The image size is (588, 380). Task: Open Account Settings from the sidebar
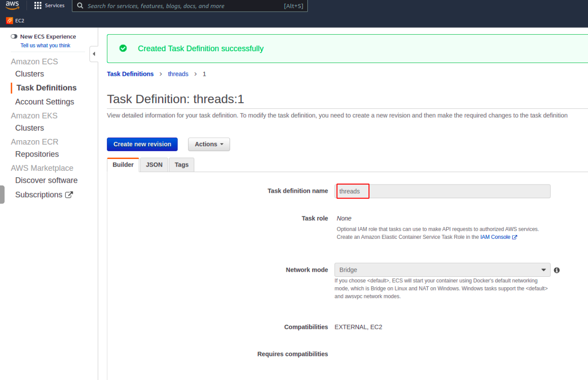tap(44, 101)
